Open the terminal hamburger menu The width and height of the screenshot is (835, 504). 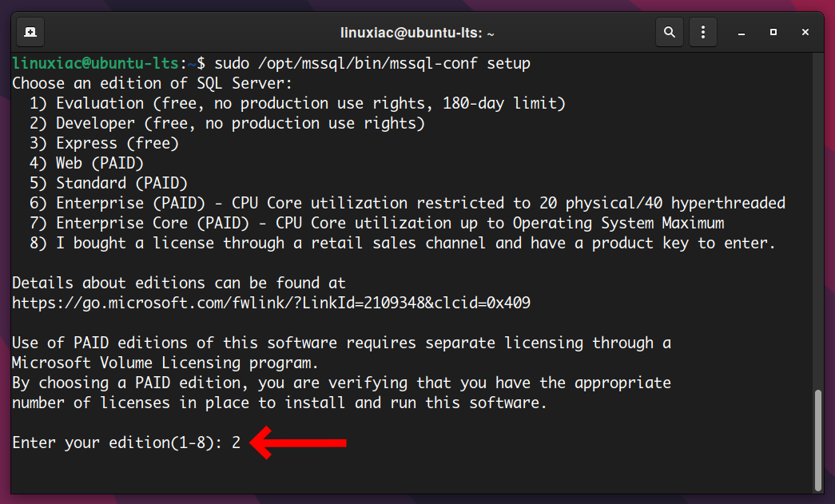703,33
